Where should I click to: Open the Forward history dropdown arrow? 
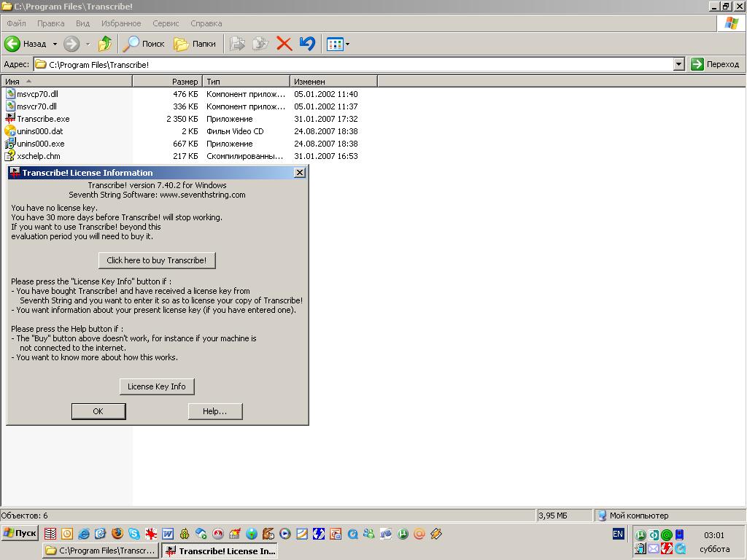click(88, 44)
